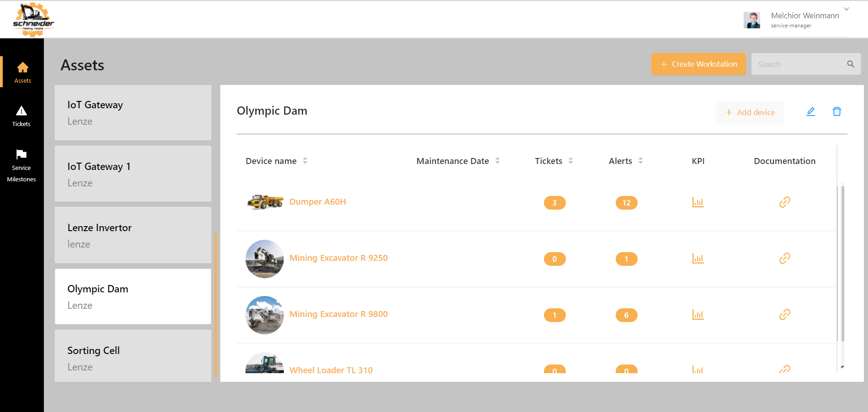Sort table by Device name

point(305,161)
